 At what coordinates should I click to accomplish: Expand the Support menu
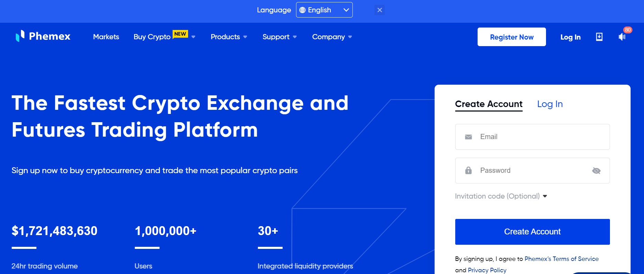(x=280, y=37)
